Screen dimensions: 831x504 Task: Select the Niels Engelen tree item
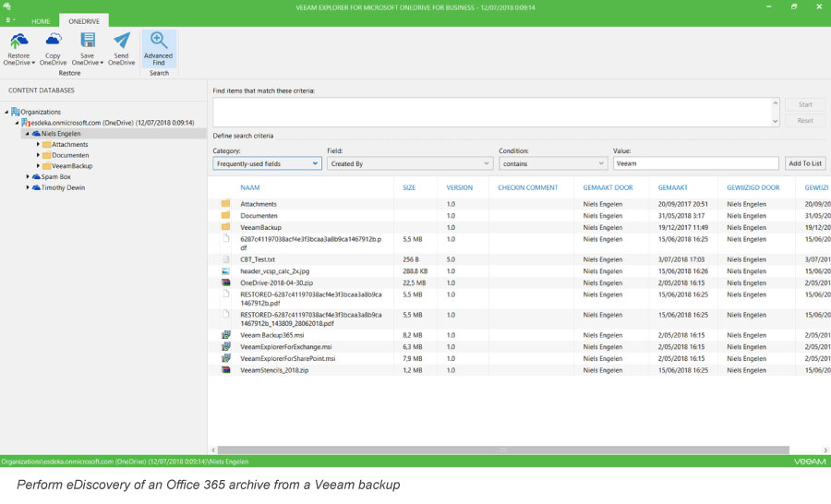61,134
